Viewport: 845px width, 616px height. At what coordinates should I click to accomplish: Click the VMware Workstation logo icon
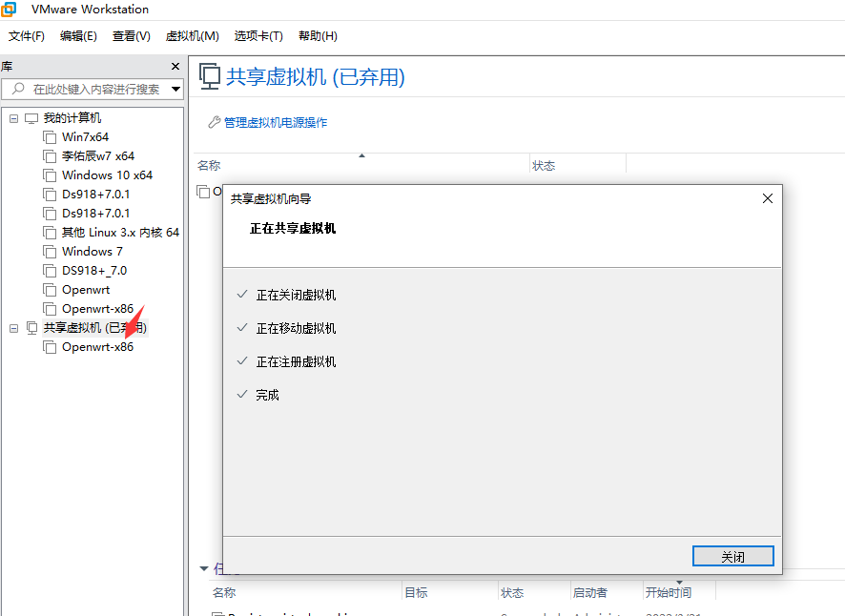click(x=9, y=10)
